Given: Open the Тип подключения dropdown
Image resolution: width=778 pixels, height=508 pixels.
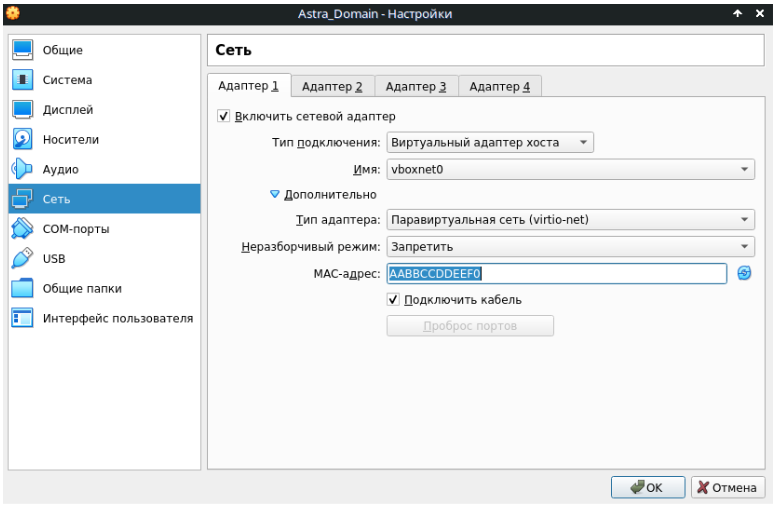Looking at the screenshot, I should click(490, 143).
